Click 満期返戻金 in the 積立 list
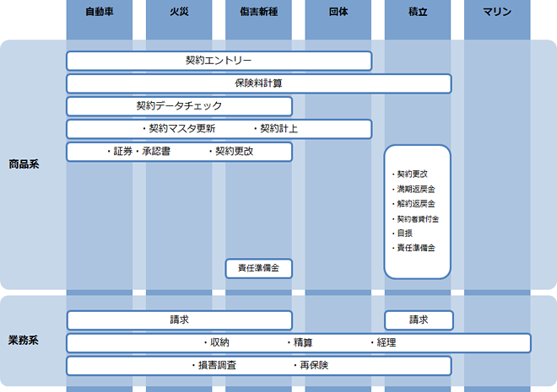The width and height of the screenshot is (557, 392). [415, 189]
